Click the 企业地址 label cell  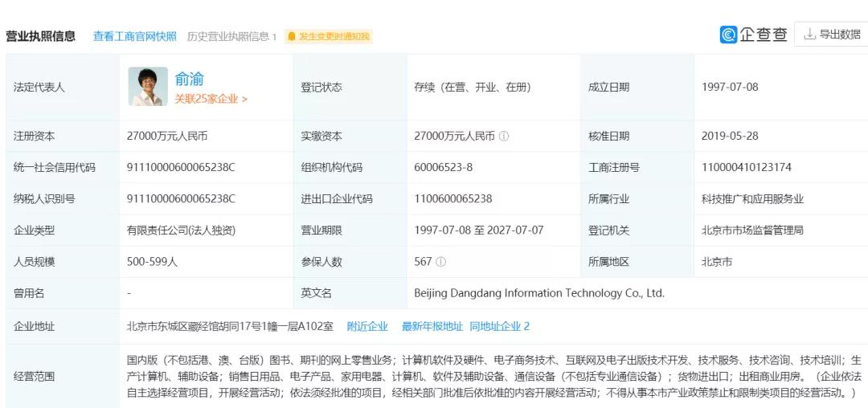click(x=63, y=326)
